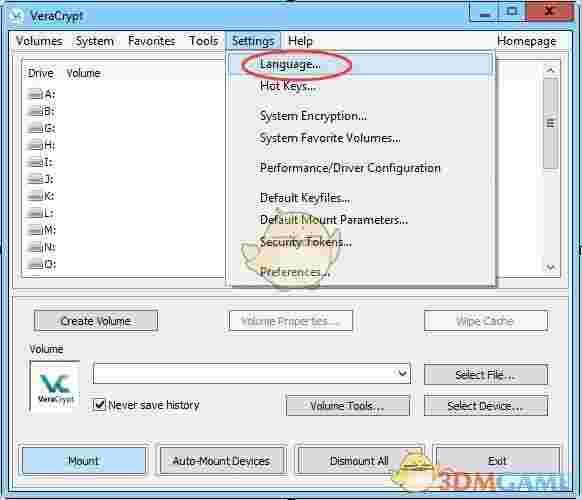582x500 pixels.
Task: Expand the volume path dropdown arrow
Action: pos(403,373)
